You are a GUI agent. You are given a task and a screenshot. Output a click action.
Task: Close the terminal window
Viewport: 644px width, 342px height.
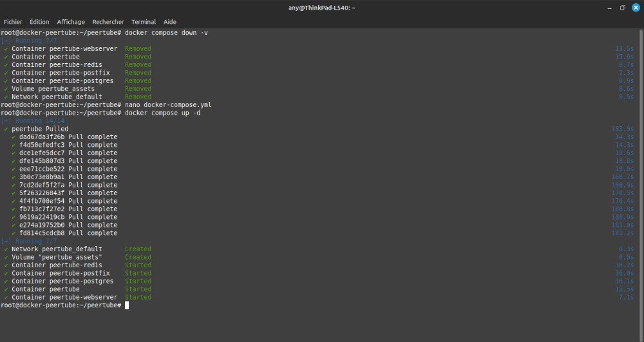636,8
